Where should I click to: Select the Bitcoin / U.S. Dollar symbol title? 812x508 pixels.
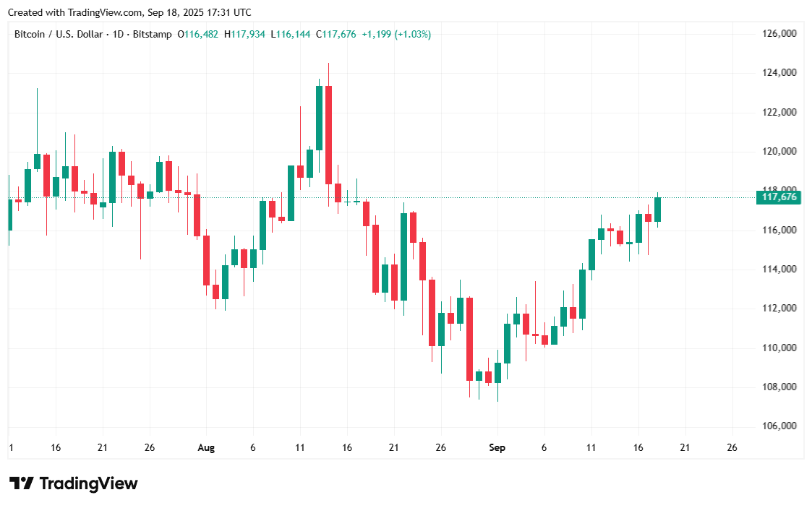(59, 34)
